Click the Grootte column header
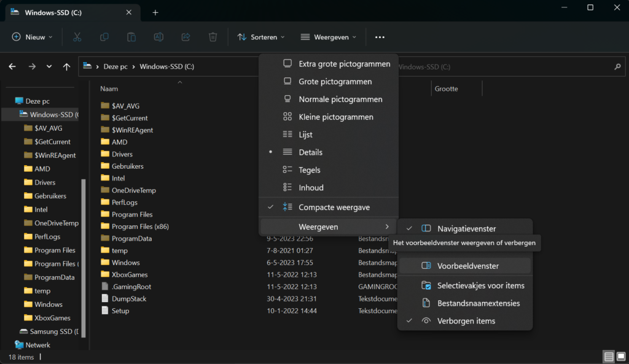 (446, 88)
